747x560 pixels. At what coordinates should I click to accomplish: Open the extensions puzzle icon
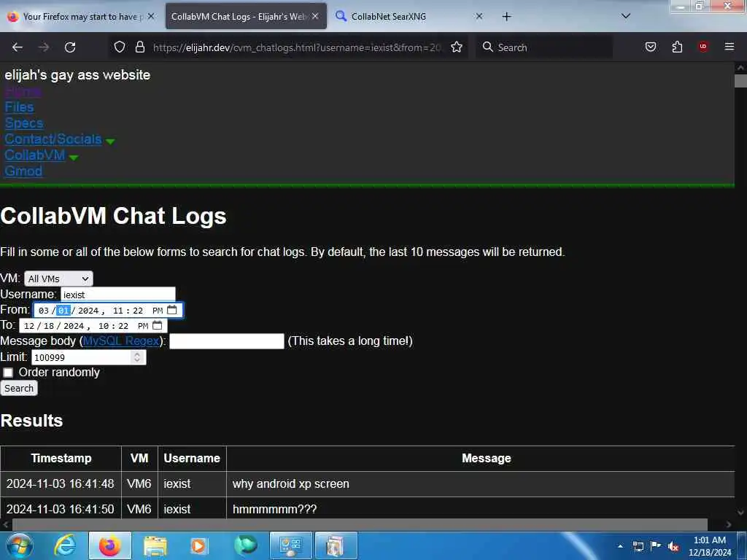677,47
